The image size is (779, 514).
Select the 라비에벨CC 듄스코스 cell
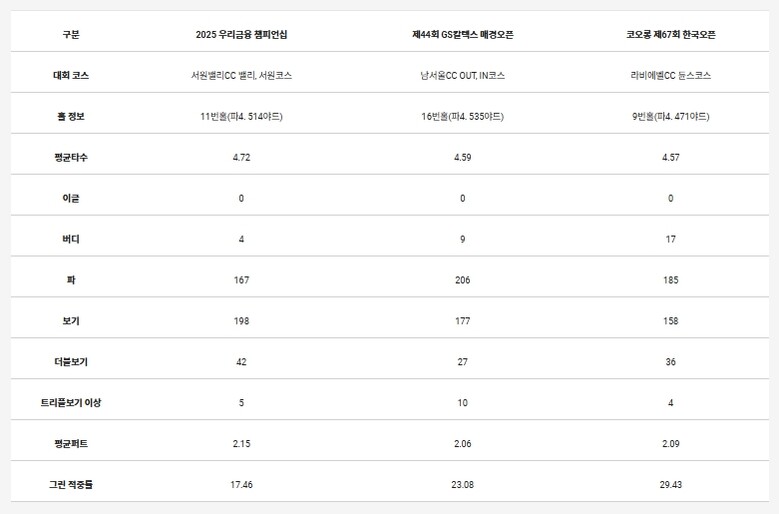(670, 75)
